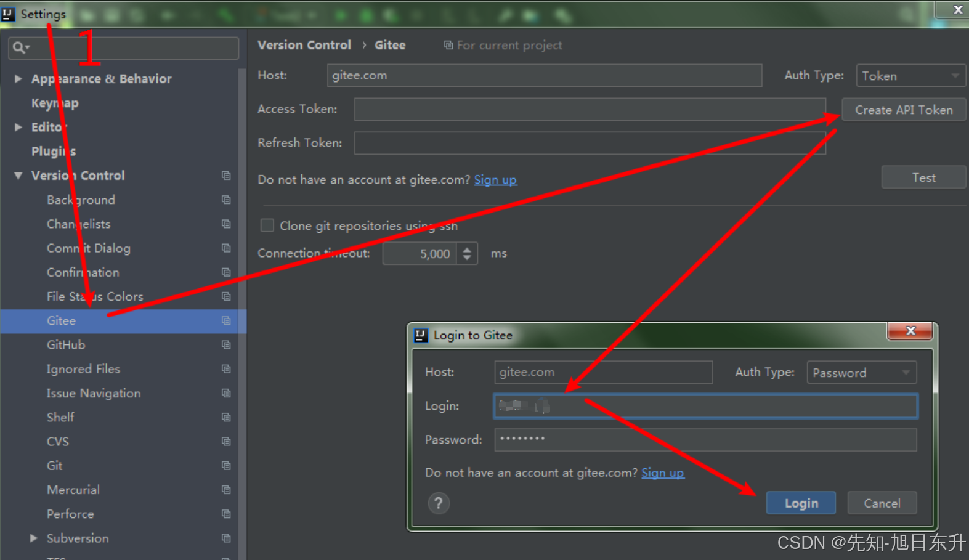This screenshot has width=969, height=560.
Task: Click the 'For current project' copy icon
Action: 448,45
